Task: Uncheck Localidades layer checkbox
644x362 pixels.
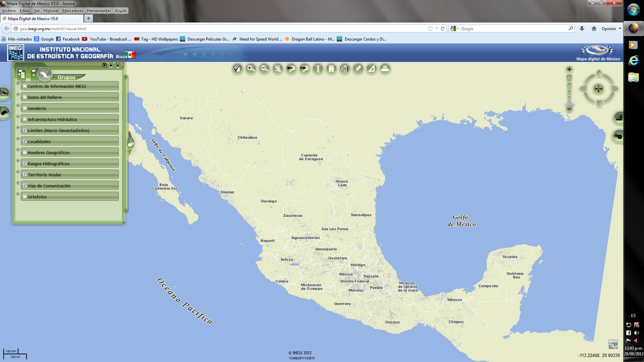Action: click(x=25, y=141)
